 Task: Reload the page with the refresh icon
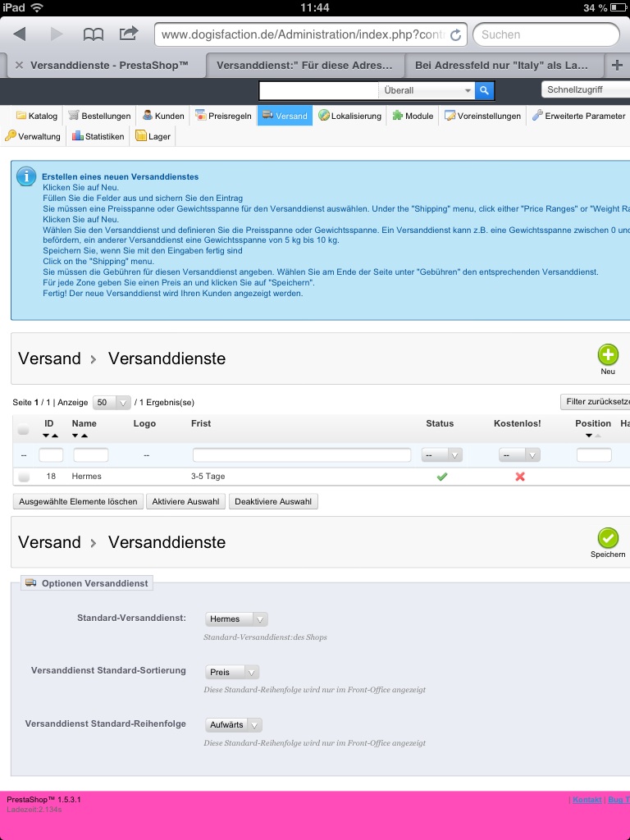[455, 34]
